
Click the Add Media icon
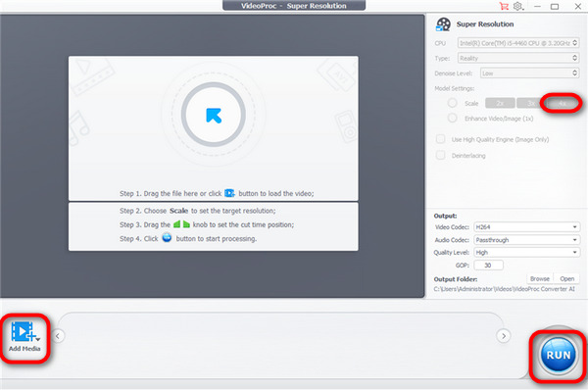coord(23,331)
